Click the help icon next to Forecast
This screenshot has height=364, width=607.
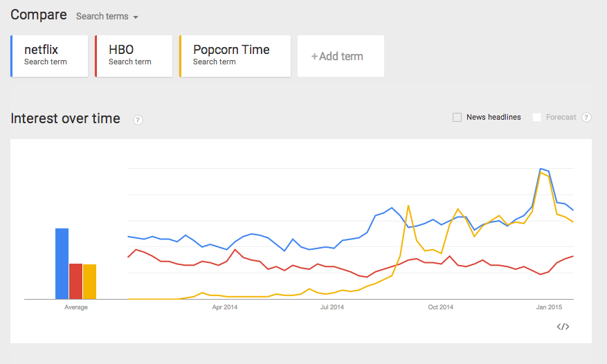[586, 118]
